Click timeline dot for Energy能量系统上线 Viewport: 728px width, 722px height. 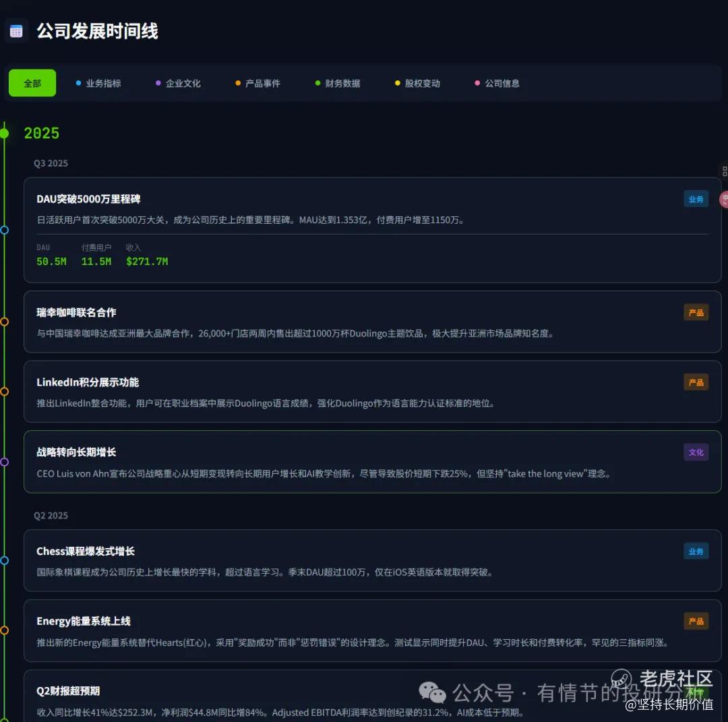[4, 630]
